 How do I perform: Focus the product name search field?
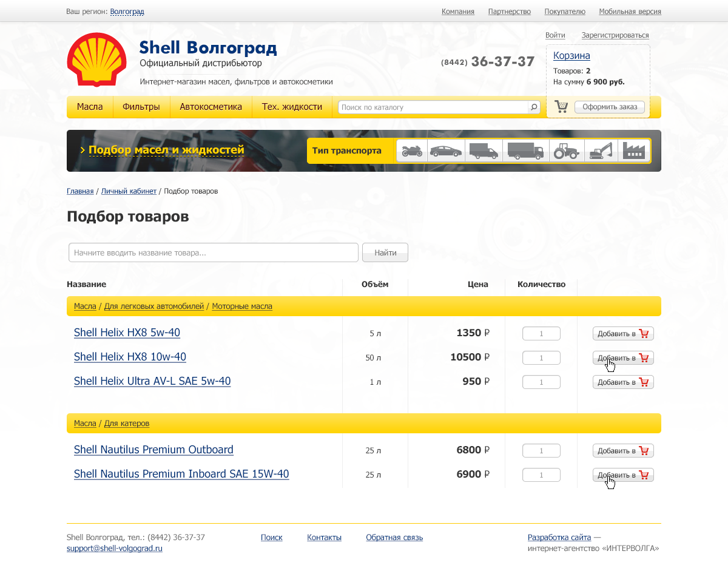214,252
